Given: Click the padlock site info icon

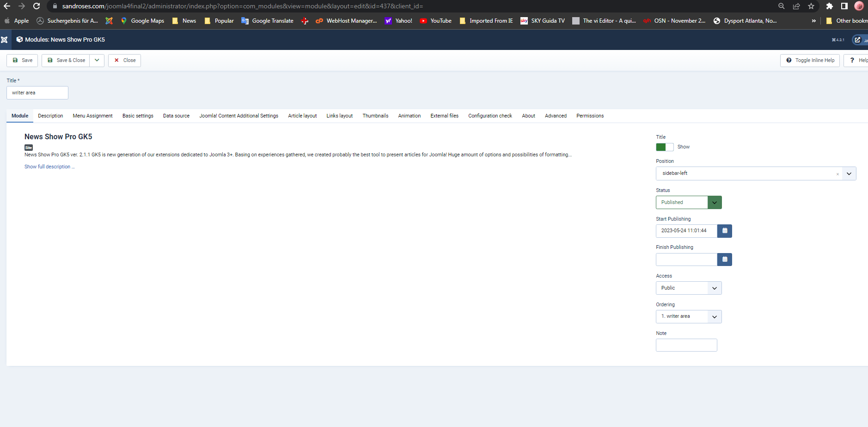Looking at the screenshot, I should (55, 6).
